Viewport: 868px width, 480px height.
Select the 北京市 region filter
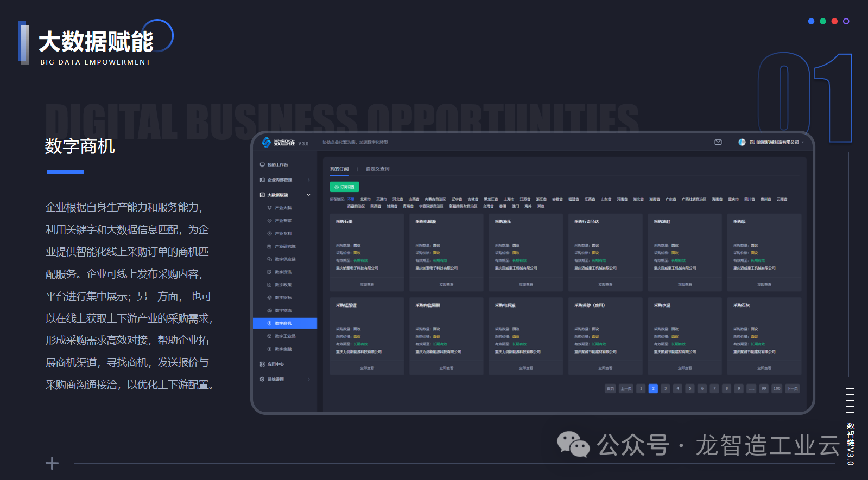(365, 199)
